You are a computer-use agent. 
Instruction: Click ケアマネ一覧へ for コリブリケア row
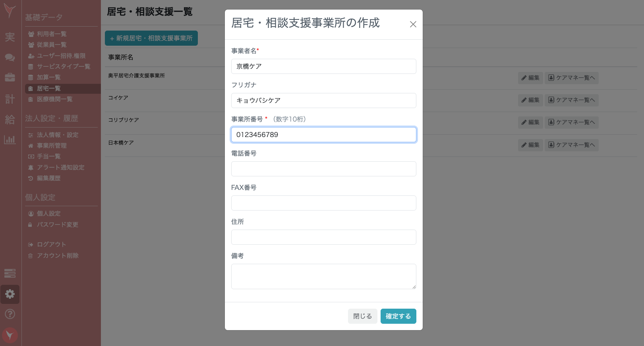pos(572,122)
